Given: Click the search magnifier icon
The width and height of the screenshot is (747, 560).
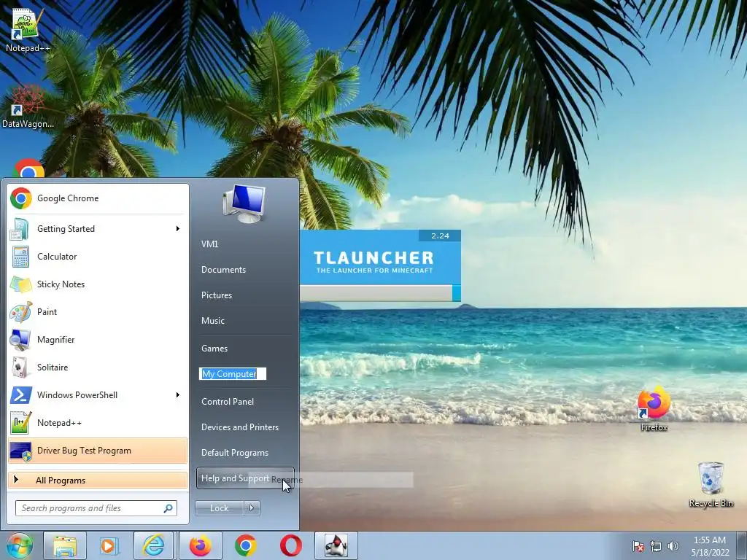Looking at the screenshot, I should tap(168, 508).
